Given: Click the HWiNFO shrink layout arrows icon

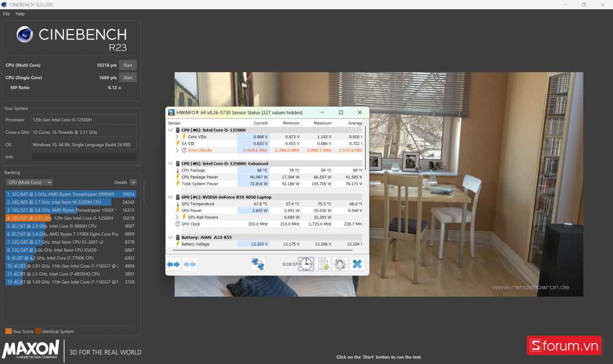Looking at the screenshot, I should [190, 264].
